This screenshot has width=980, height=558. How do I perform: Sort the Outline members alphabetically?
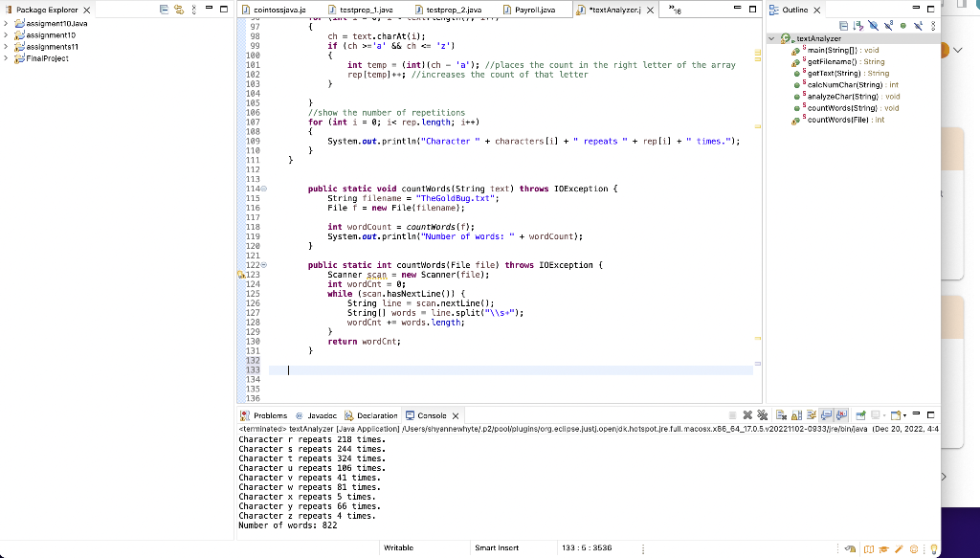coord(858,26)
